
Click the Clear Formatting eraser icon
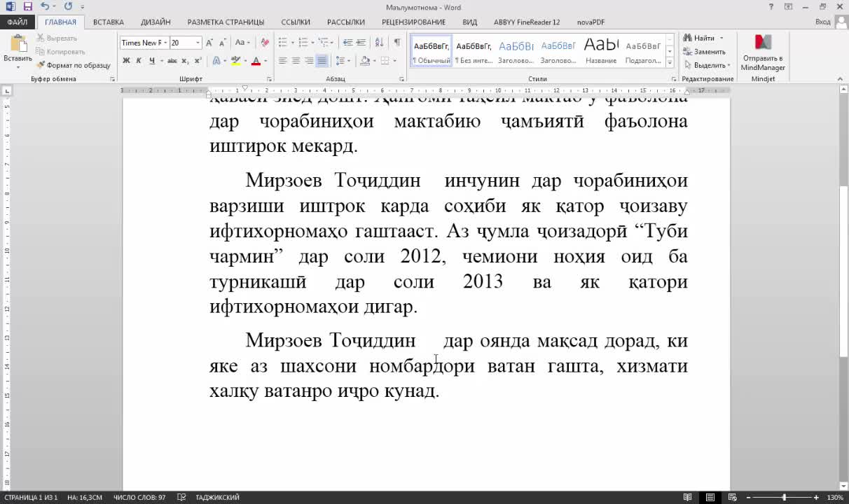(265, 43)
